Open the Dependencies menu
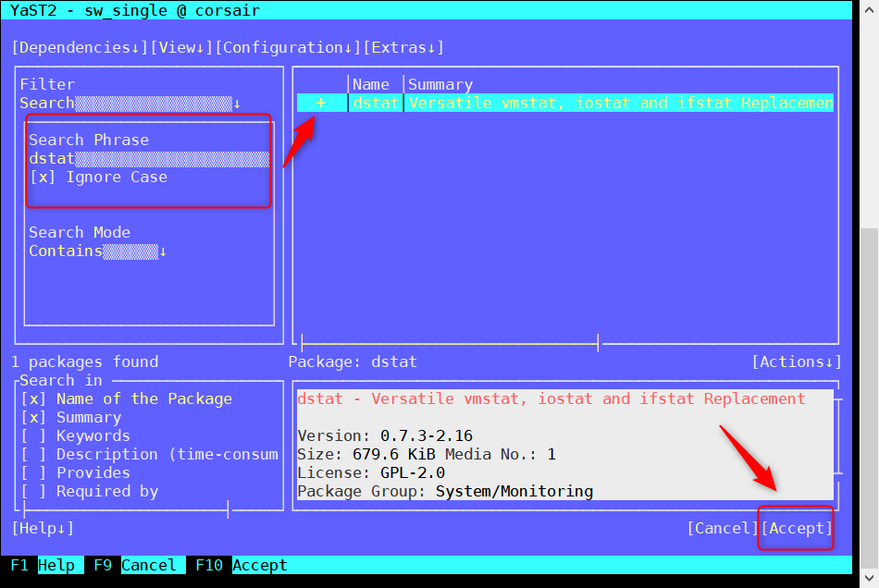The height and width of the screenshot is (588, 879). (80, 47)
